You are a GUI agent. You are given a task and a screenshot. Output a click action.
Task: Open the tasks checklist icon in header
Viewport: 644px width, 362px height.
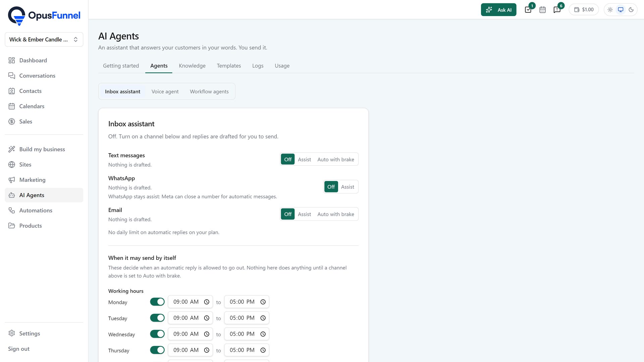pyautogui.click(x=528, y=10)
